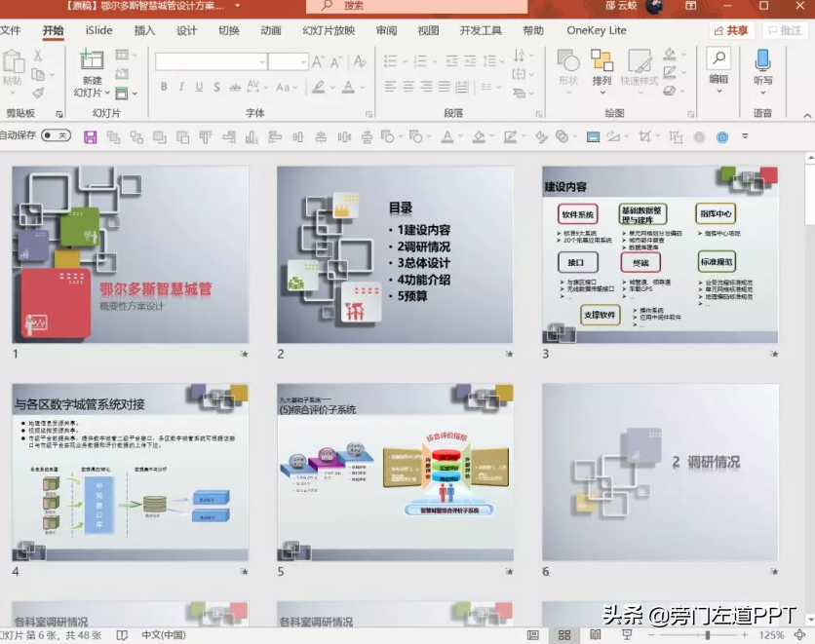Image resolution: width=815 pixels, height=644 pixels.
Task: Click the crop icon in quick toolbar
Action: click(x=645, y=136)
